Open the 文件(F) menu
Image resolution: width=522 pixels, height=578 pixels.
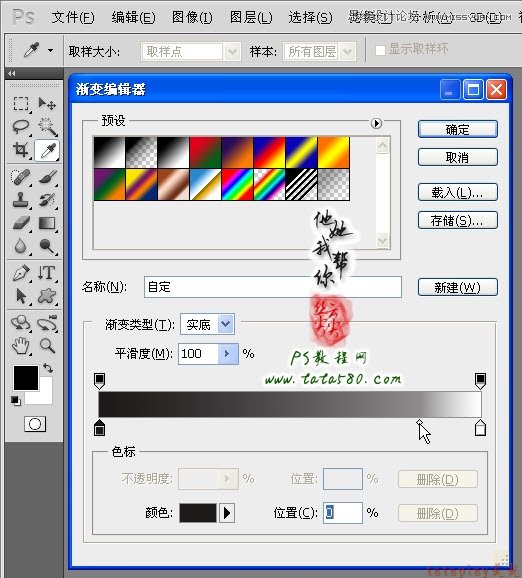(73, 17)
